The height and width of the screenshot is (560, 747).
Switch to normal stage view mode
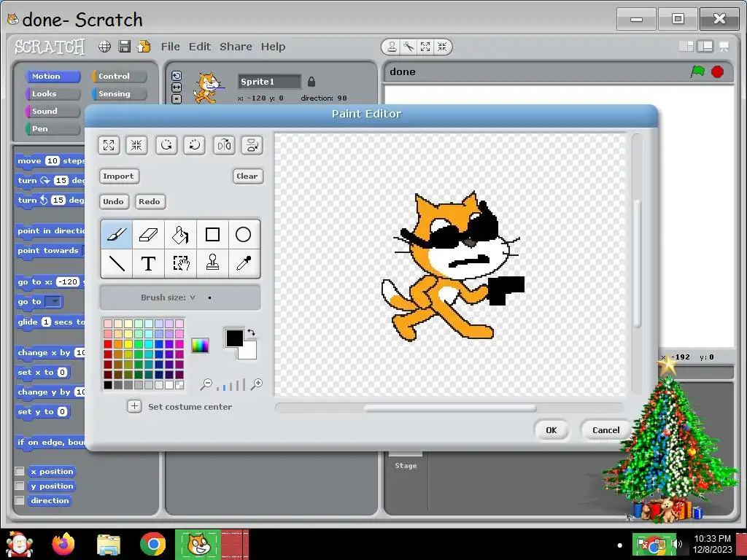click(705, 46)
